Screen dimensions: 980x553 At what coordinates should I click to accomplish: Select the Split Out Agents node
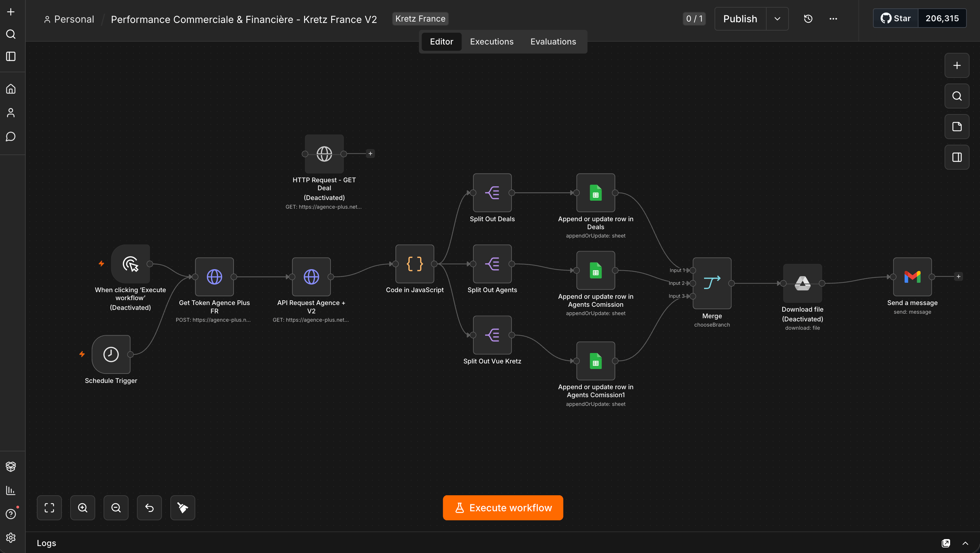tap(492, 264)
